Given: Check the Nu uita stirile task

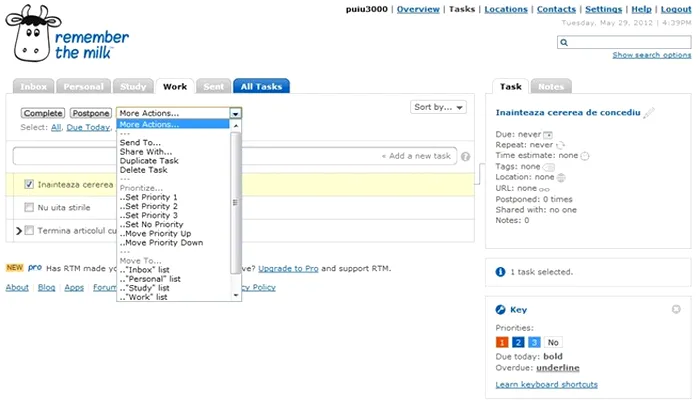Looking at the screenshot, I should (30, 207).
